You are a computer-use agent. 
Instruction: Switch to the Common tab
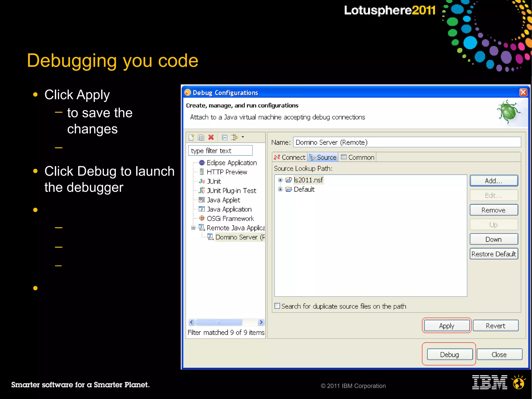point(357,157)
